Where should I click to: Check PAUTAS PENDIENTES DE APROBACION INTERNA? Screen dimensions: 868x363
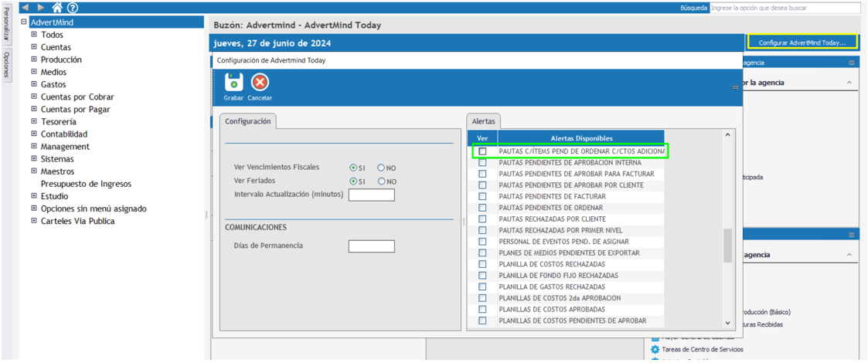tap(483, 163)
